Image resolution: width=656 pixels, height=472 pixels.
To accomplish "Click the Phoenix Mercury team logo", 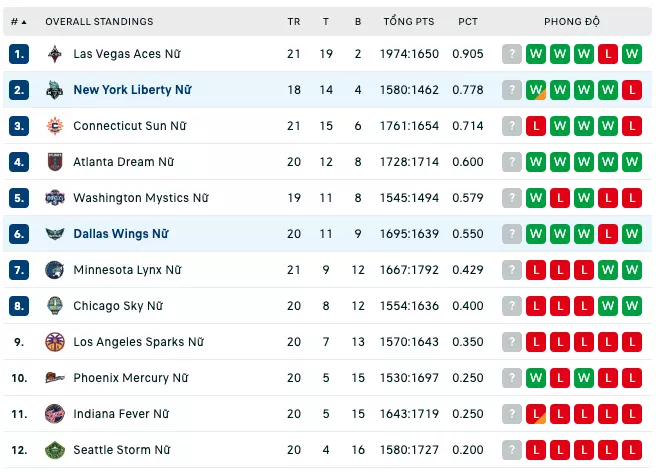I will pos(55,378).
